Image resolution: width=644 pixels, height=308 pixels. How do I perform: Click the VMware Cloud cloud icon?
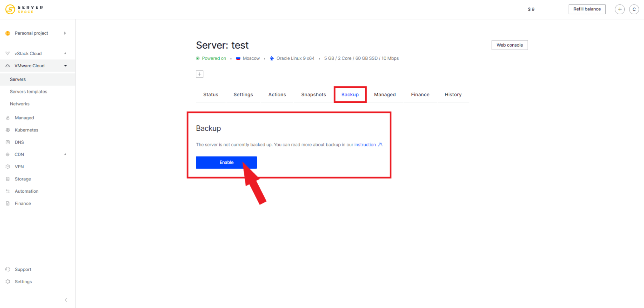pos(8,66)
